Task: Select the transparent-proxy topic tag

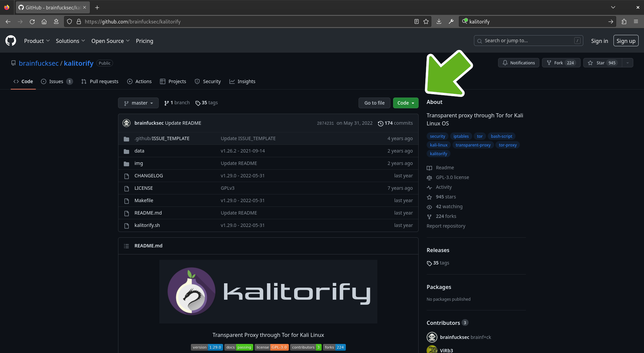Action: (x=473, y=145)
